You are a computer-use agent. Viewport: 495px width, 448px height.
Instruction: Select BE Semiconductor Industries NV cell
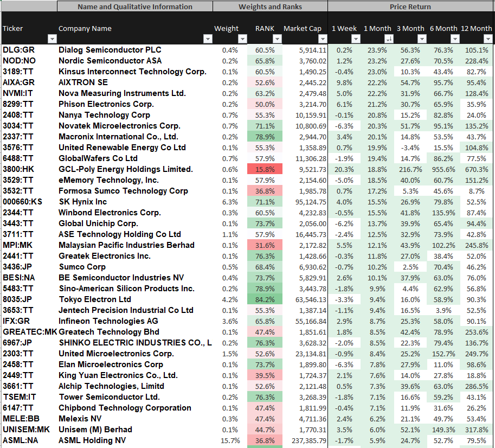coord(135,278)
